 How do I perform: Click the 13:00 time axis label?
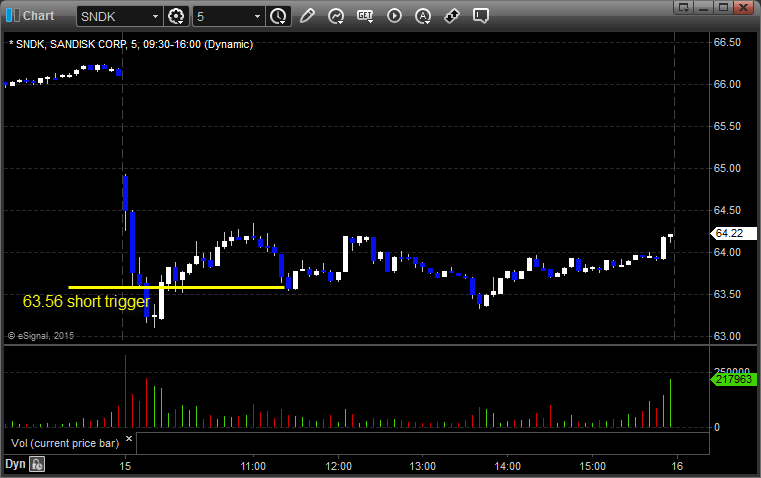coord(423,467)
